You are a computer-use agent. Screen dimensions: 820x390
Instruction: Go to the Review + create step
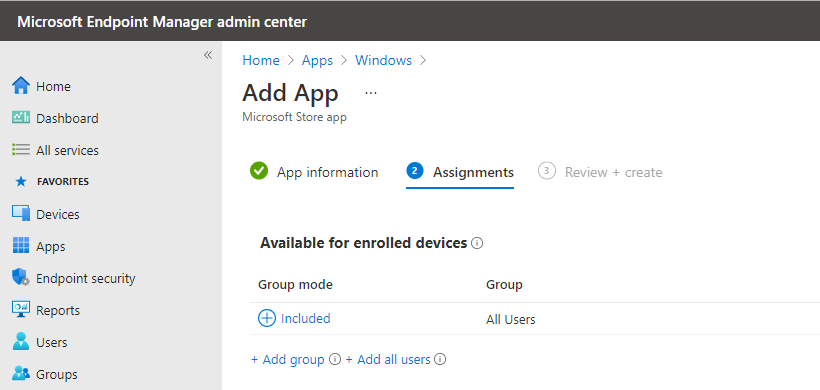[x=600, y=172]
